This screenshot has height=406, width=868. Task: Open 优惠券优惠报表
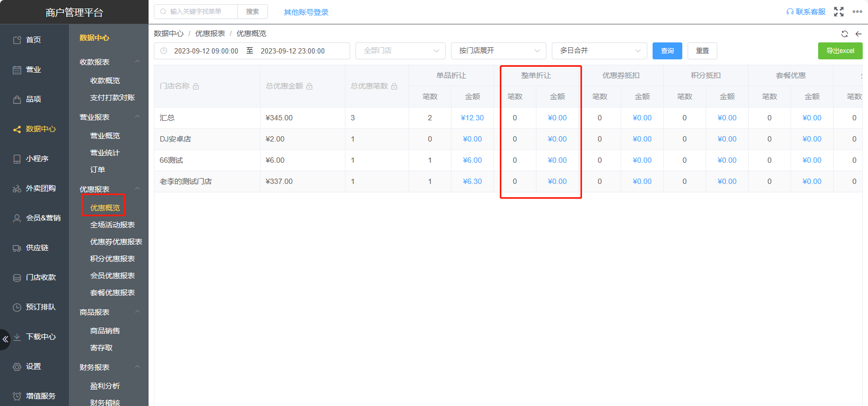(x=116, y=242)
